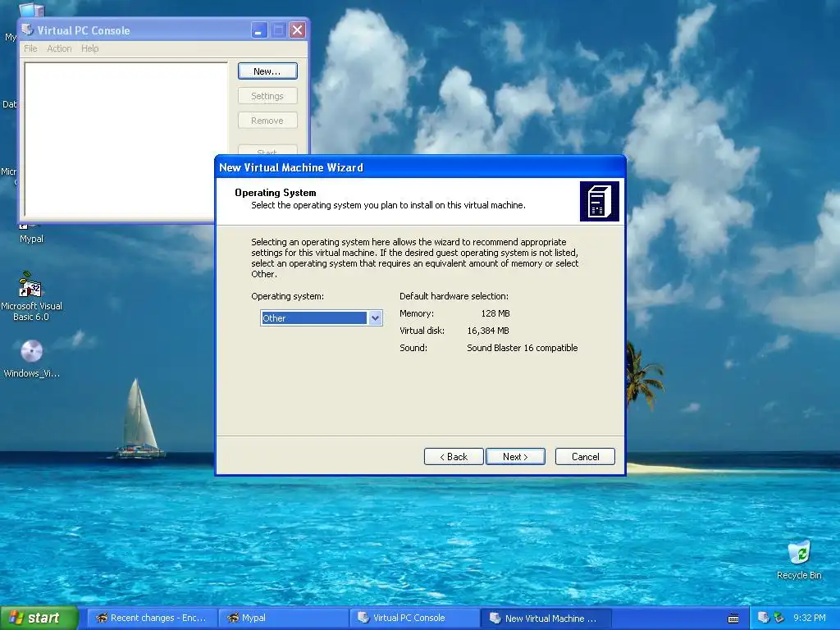This screenshot has width=840, height=630.
Task: Click the Next > button in wizard
Action: pyautogui.click(x=515, y=456)
